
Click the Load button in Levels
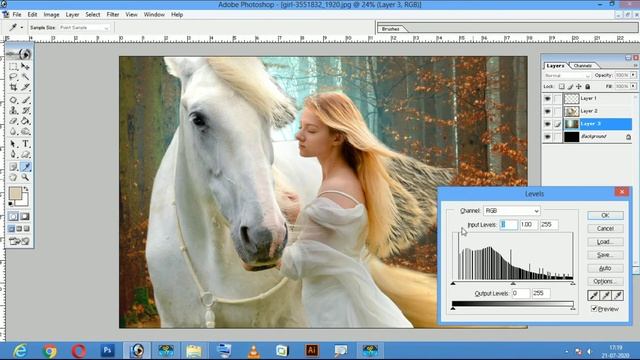click(x=605, y=242)
